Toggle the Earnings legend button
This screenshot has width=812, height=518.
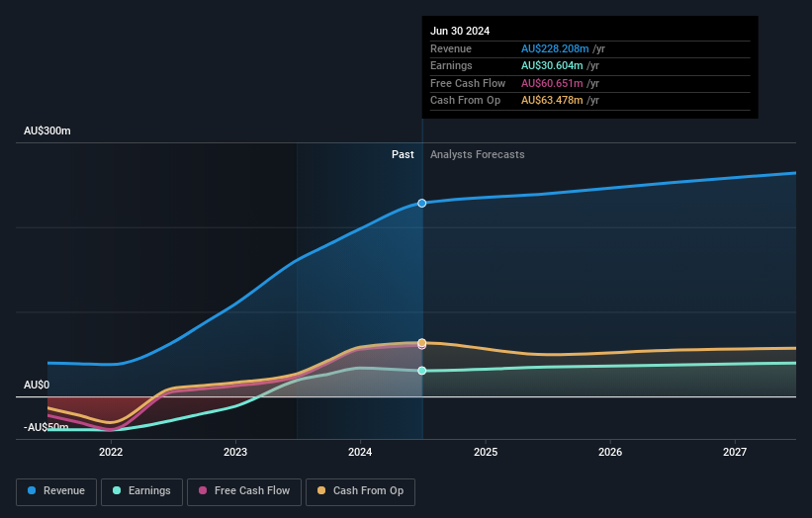pos(141,491)
